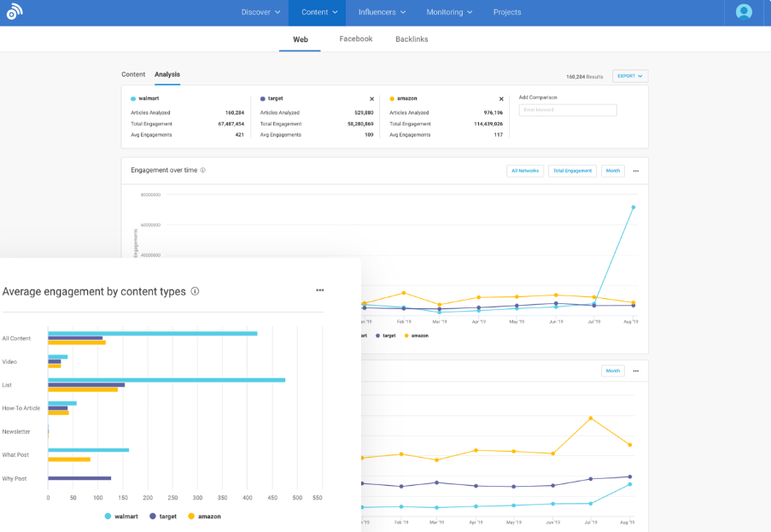Image resolution: width=771 pixels, height=532 pixels.
Task: Click walmart List bar in bar chart
Action: coord(166,380)
